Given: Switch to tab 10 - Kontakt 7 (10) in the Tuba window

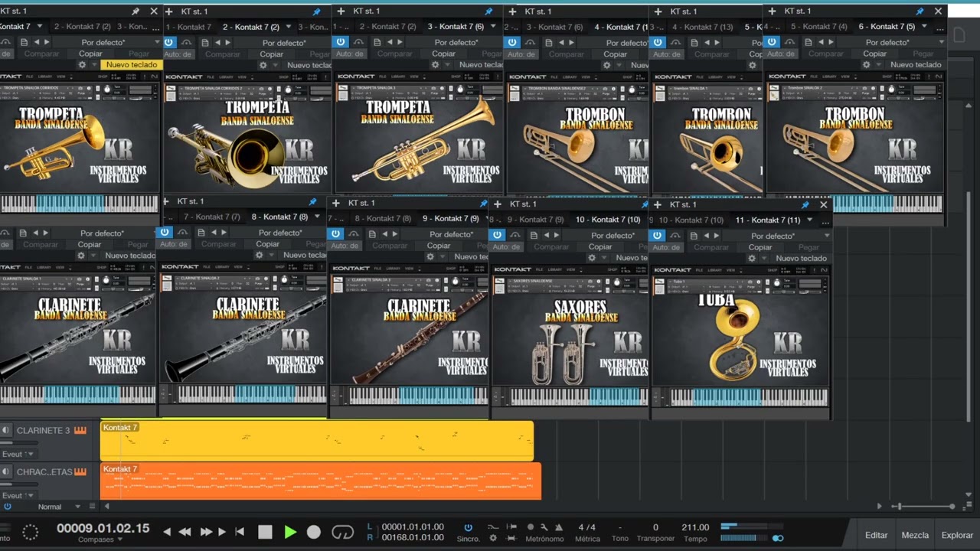Looking at the screenshot, I should pos(691,220).
